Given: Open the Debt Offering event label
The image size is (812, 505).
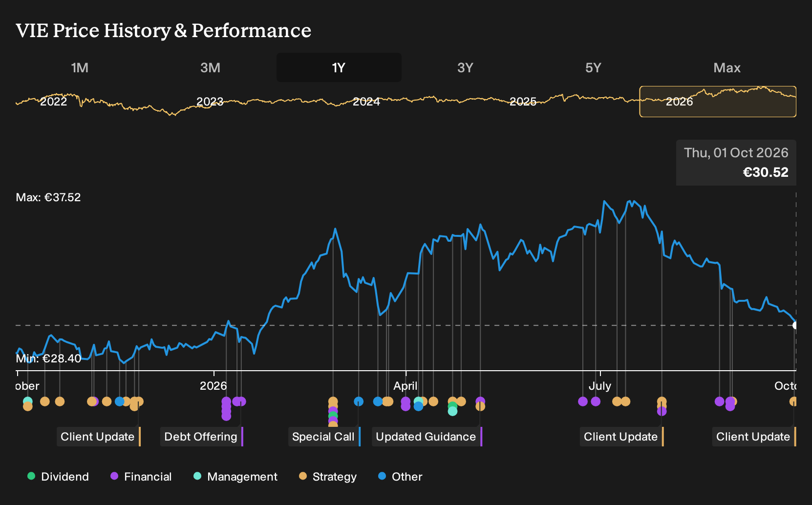Looking at the screenshot, I should point(201,437).
